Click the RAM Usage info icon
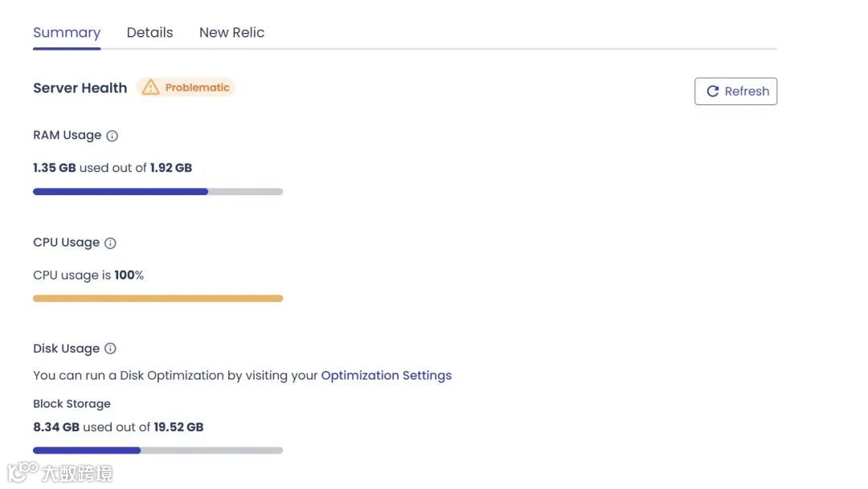 [113, 136]
